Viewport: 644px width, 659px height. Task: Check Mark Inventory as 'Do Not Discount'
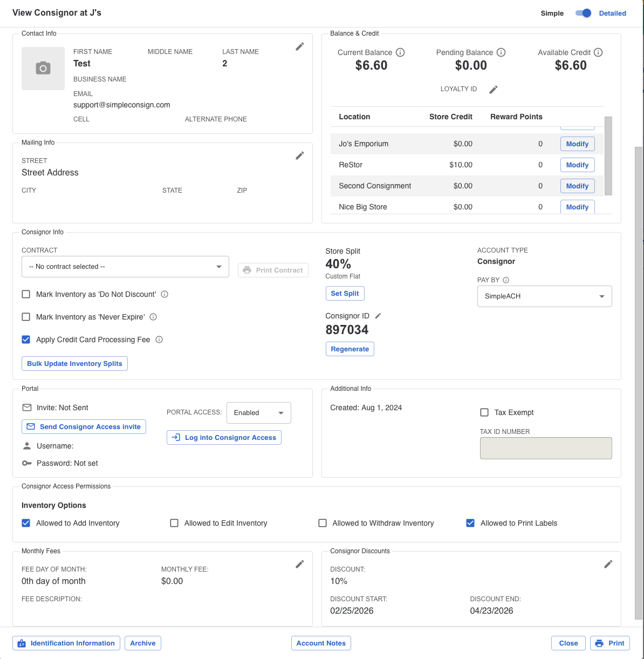click(x=26, y=294)
